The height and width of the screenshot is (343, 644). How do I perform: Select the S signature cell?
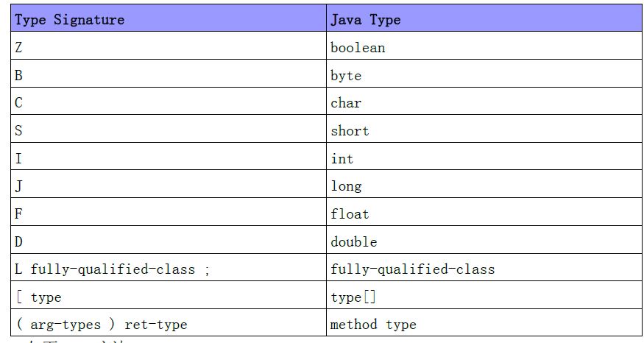(x=19, y=131)
